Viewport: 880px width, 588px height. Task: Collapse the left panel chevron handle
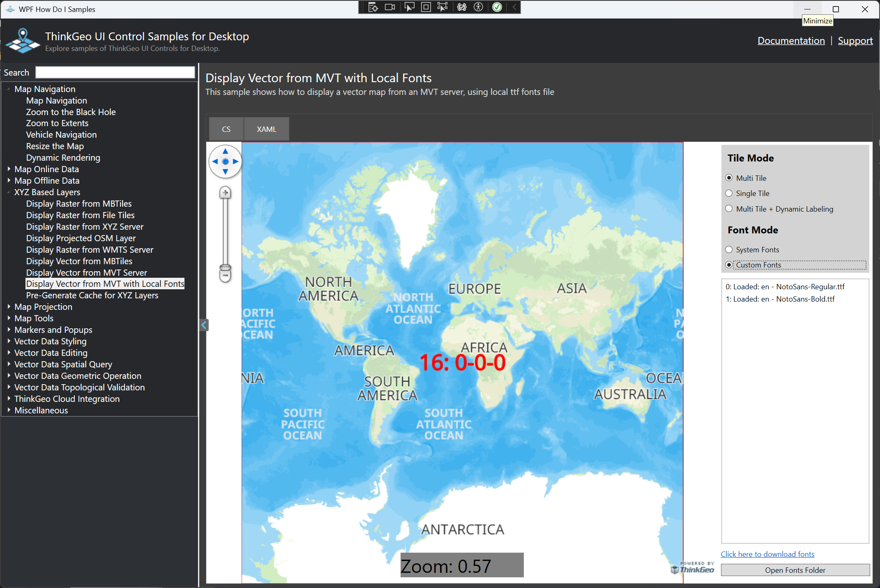coord(204,325)
